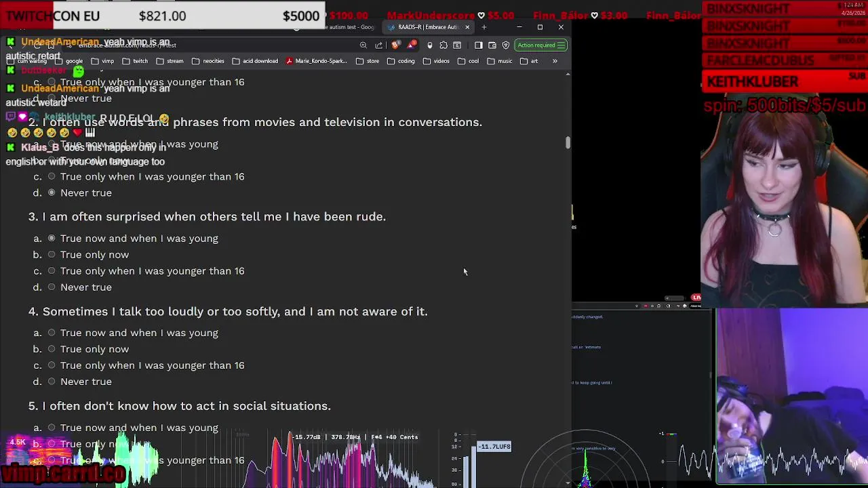Open the Marie_Kondo-Spark PDF bookmark

coord(317,61)
